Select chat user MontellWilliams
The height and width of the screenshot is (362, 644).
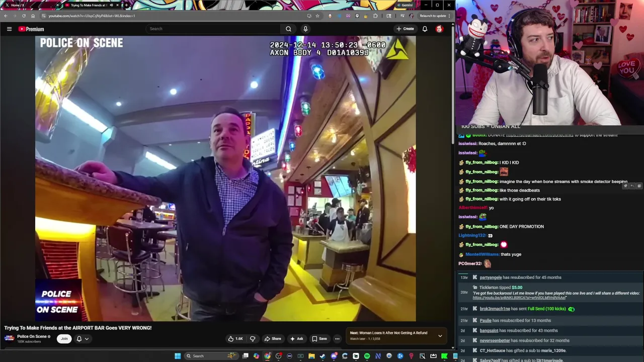pyautogui.click(x=482, y=254)
